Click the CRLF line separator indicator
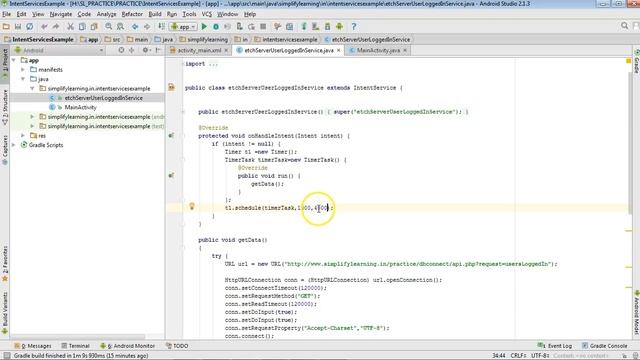The width and height of the screenshot is (640, 360). pos(518,356)
